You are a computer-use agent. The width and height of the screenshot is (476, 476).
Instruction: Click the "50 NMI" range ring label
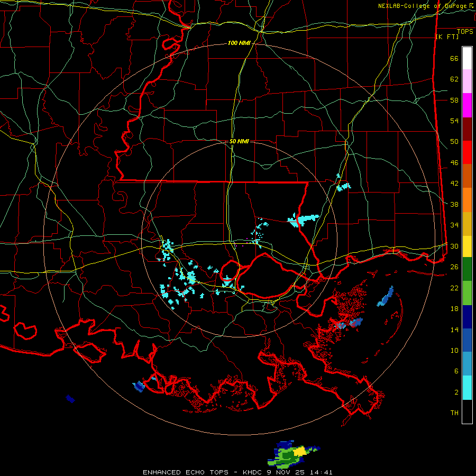pyautogui.click(x=239, y=141)
